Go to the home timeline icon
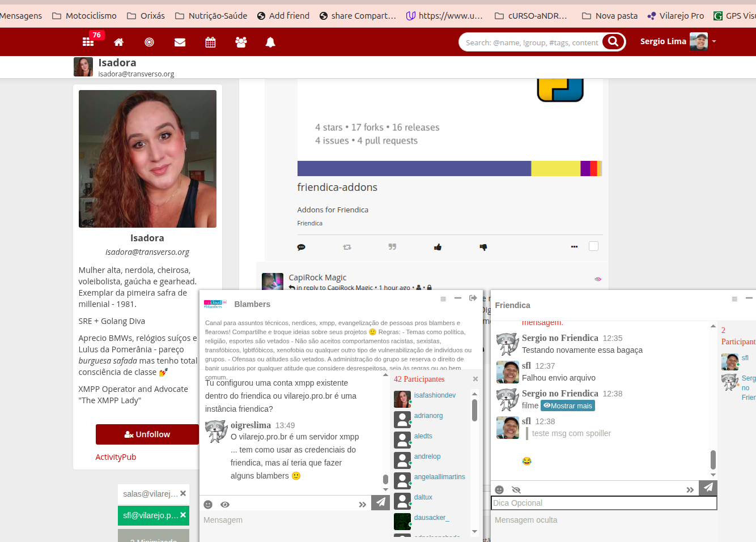756x542 pixels. 118,42
